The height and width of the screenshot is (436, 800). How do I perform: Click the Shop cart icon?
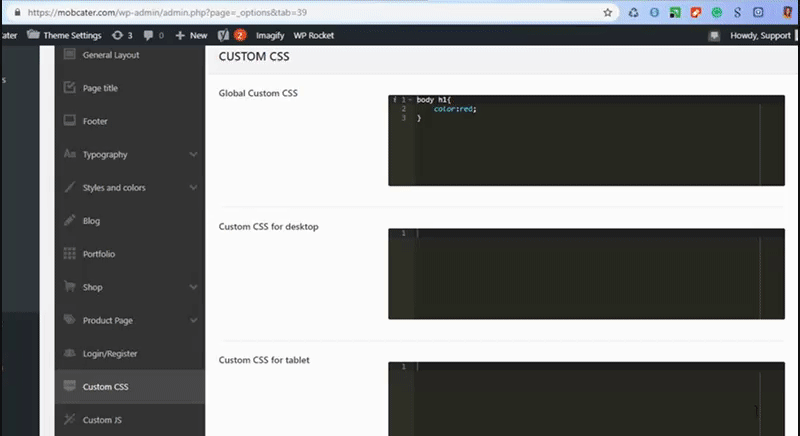point(69,286)
